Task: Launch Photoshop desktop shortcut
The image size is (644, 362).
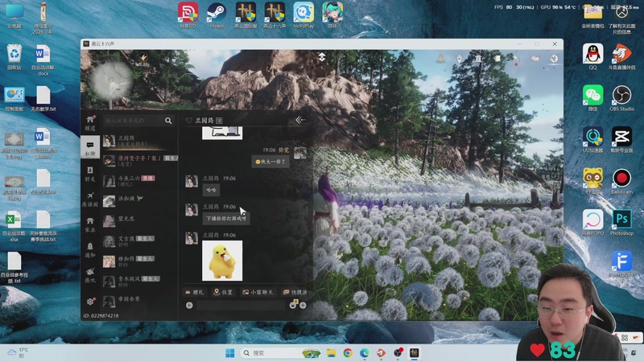Action: [621, 223]
